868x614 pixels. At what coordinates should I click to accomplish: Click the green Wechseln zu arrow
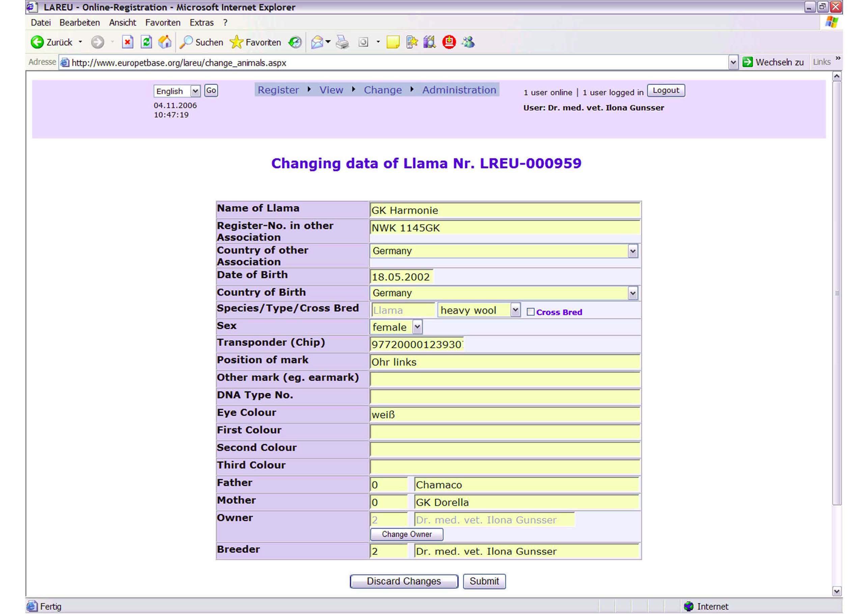pyautogui.click(x=748, y=62)
